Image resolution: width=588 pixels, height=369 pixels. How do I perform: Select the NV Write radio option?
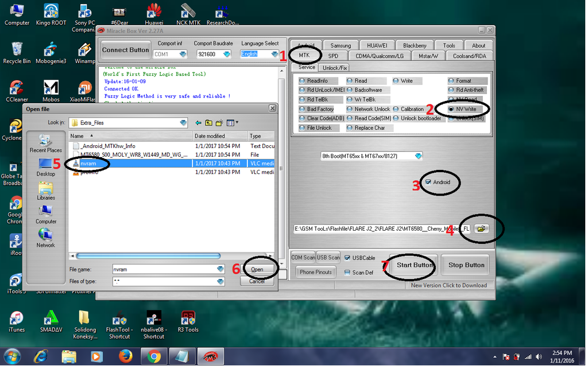pyautogui.click(x=452, y=109)
